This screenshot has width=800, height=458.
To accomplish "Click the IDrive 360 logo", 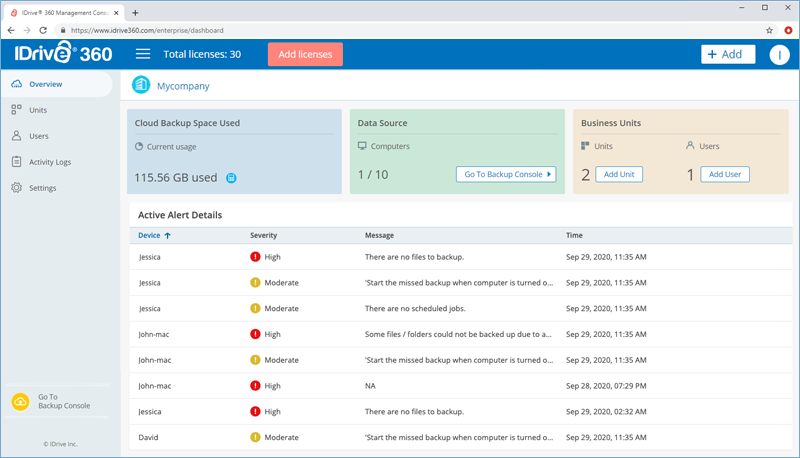I will pyautogui.click(x=63, y=53).
